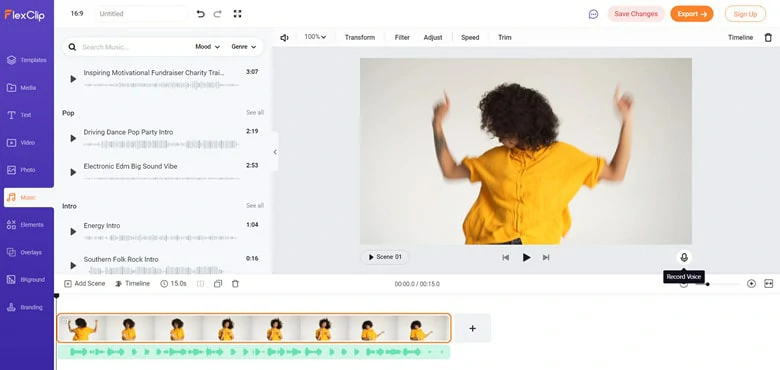
Task: Click the 00:00.0 / 00:15.0 time display
Action: point(417,284)
